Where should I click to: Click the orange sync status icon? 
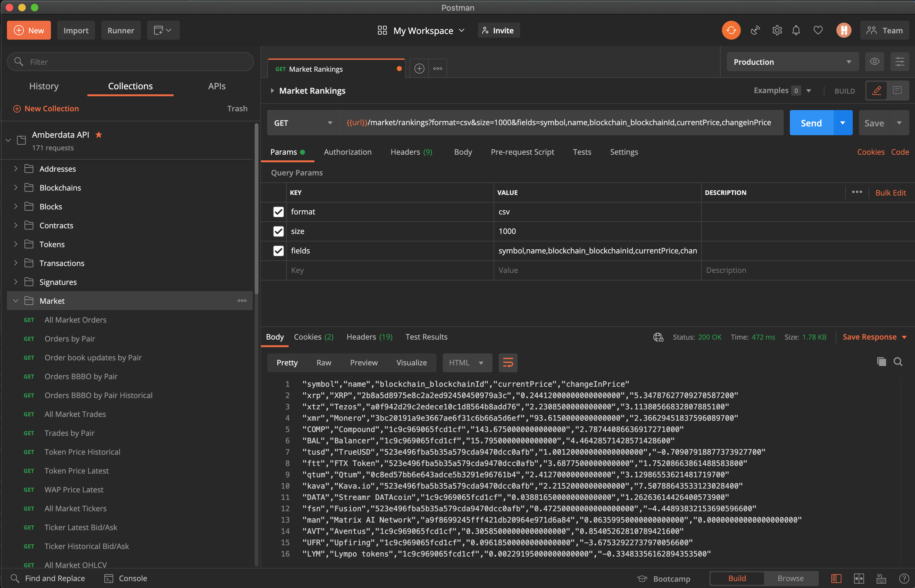[x=731, y=31]
